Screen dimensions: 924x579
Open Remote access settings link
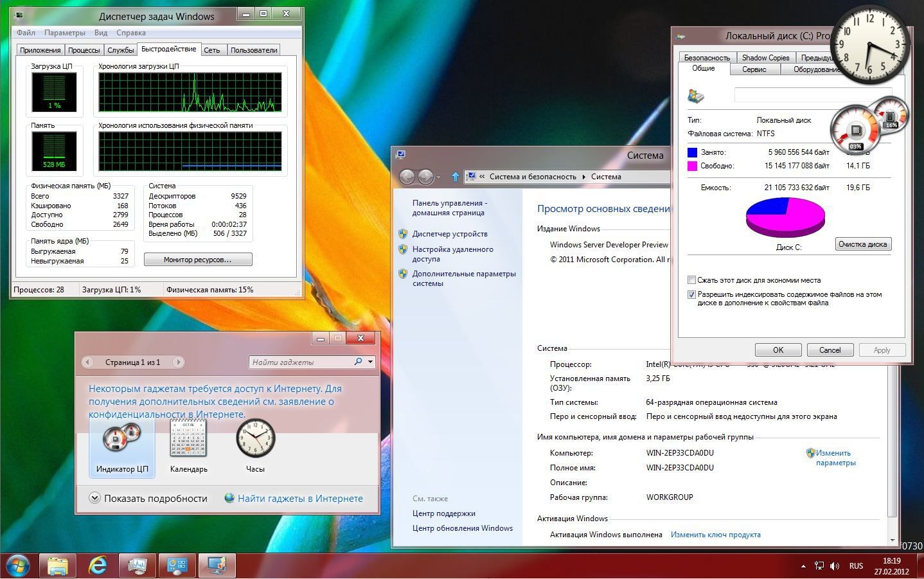453,254
